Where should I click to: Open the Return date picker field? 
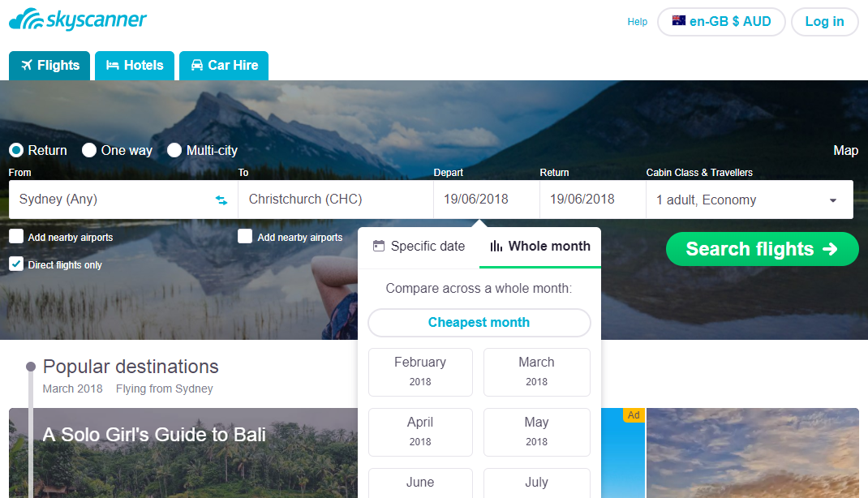(592, 200)
